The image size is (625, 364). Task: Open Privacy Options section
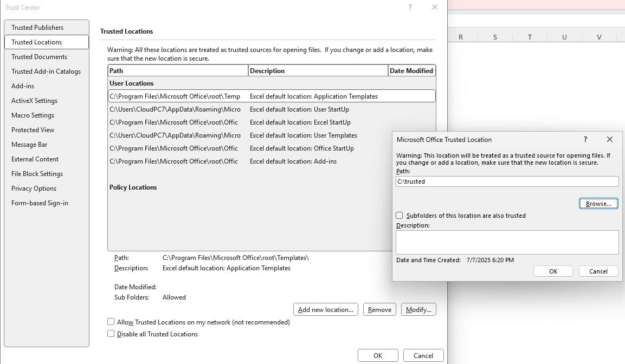47,188
